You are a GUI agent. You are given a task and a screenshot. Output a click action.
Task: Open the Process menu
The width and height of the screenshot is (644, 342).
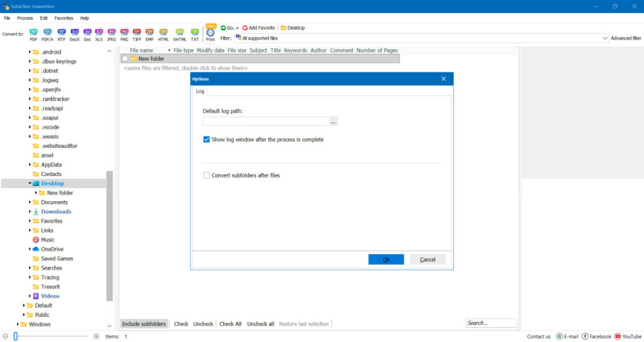25,18
